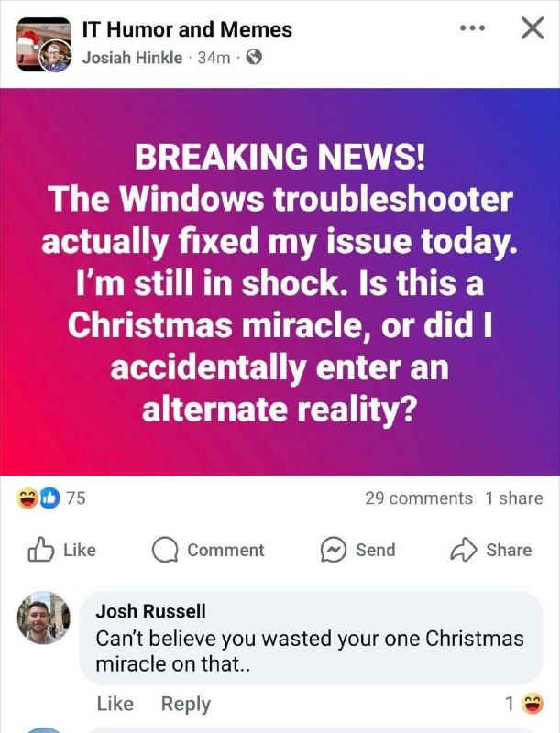Tap the arrow Share icon
Screen dimensions: 560x733
click(463, 550)
